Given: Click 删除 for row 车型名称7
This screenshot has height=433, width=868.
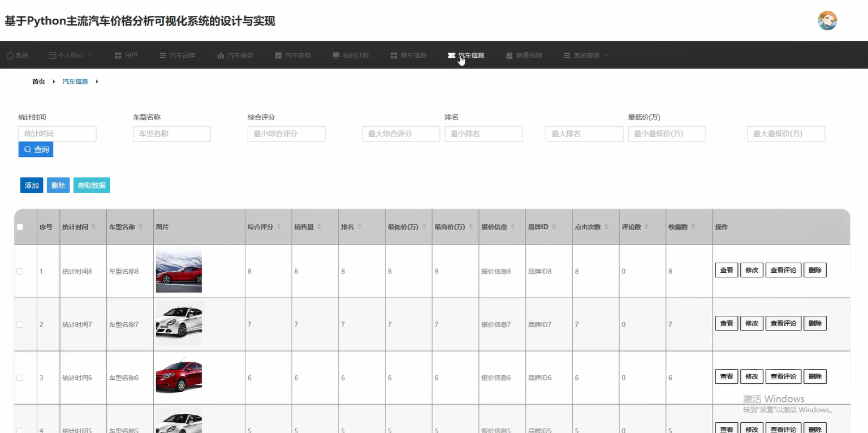Looking at the screenshot, I should (x=815, y=323).
